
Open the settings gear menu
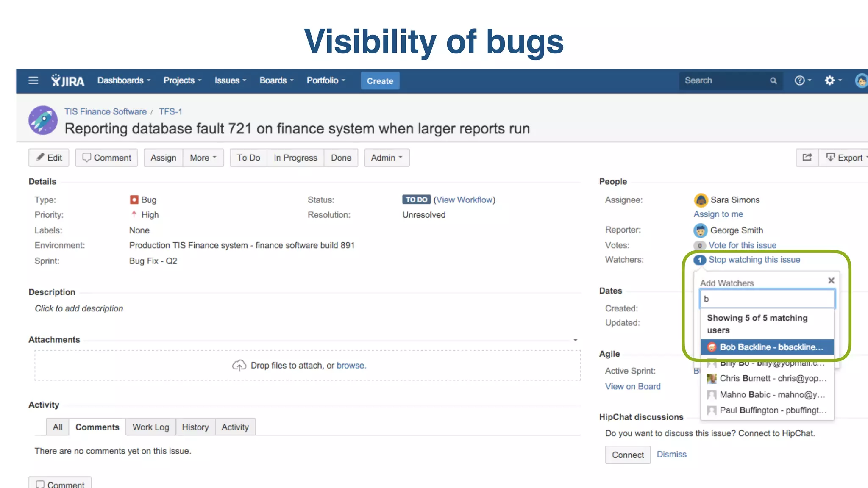(x=832, y=80)
